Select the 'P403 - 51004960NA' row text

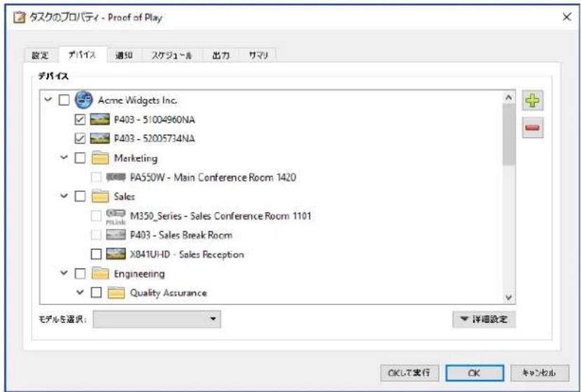(154, 119)
